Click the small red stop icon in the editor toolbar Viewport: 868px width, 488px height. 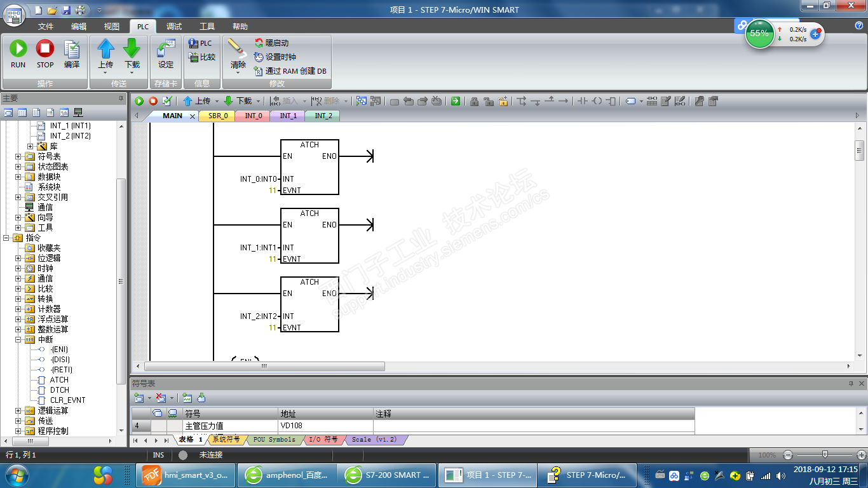point(153,101)
